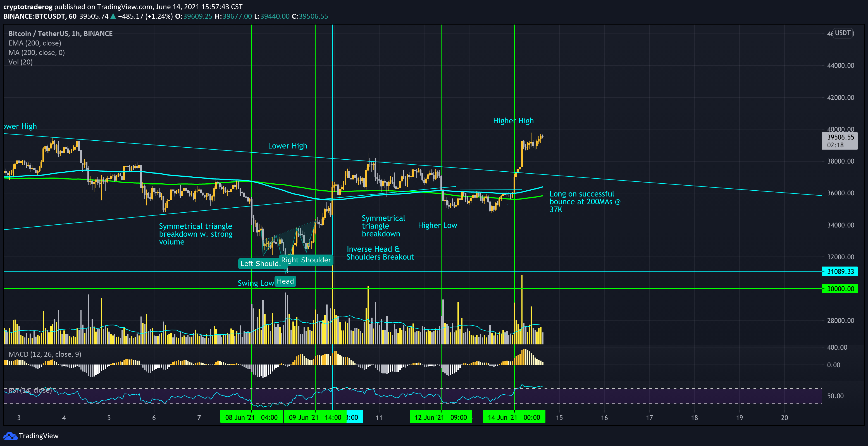The width and height of the screenshot is (868, 446).
Task: Click the Bitcoin / TetherUS, 1h, BINANCE title
Action: (60, 34)
